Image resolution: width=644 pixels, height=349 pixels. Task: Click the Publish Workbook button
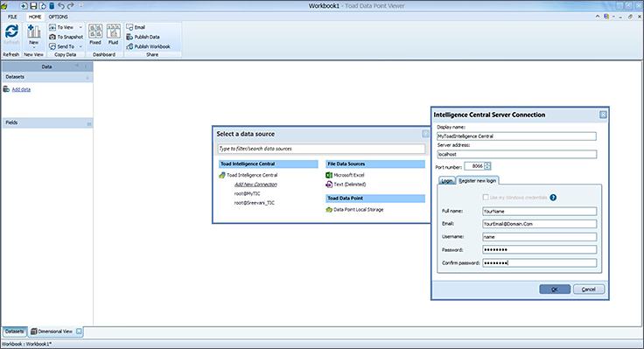(148, 46)
